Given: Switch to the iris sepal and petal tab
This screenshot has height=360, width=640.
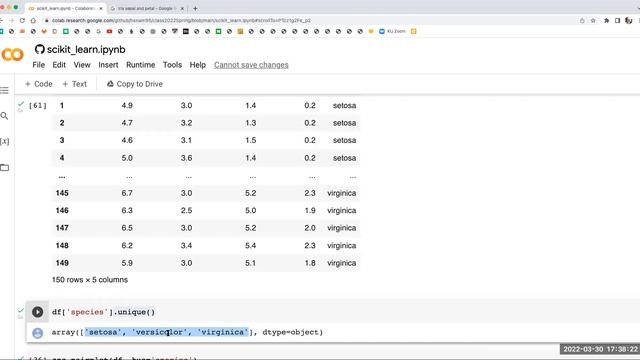Looking at the screenshot, I should tap(147, 8).
